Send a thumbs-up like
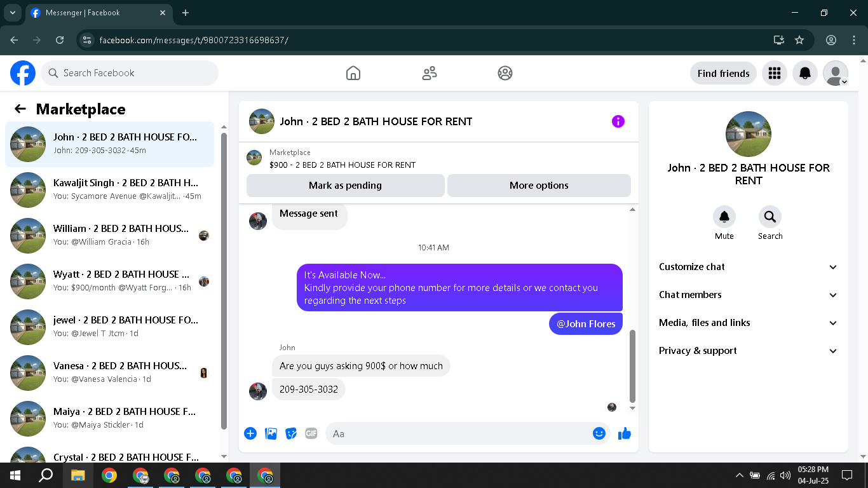This screenshot has height=488, width=868. coord(625,433)
